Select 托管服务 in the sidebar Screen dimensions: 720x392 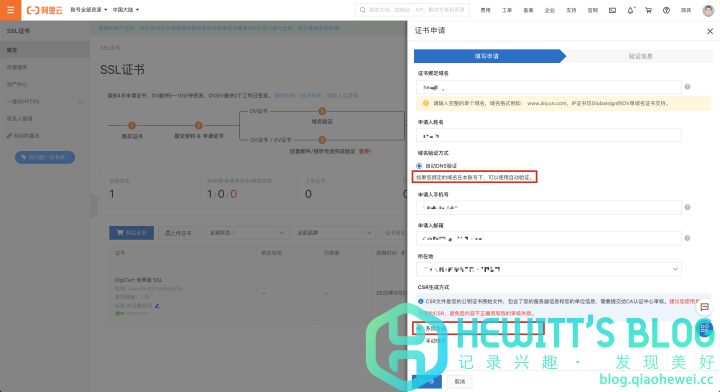click(45, 67)
